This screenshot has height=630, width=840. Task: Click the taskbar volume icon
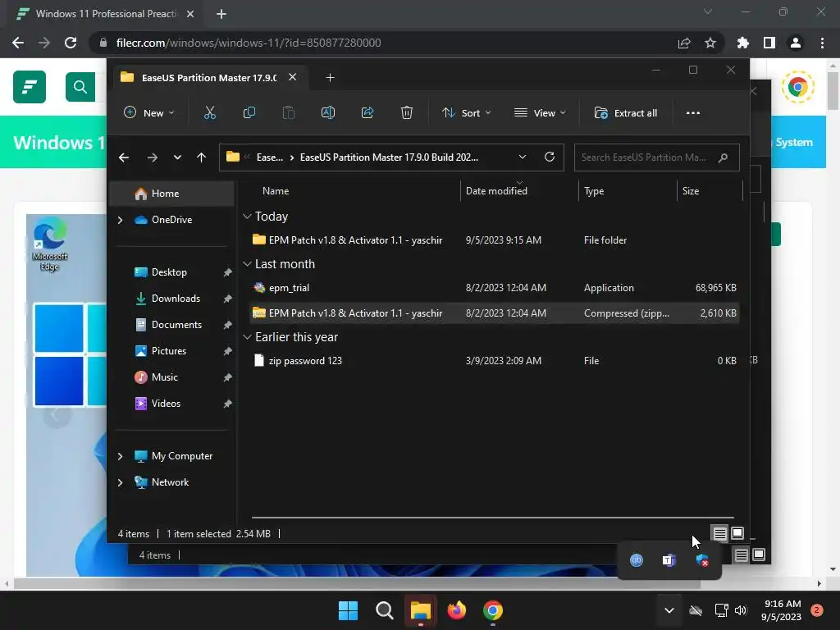(741, 610)
